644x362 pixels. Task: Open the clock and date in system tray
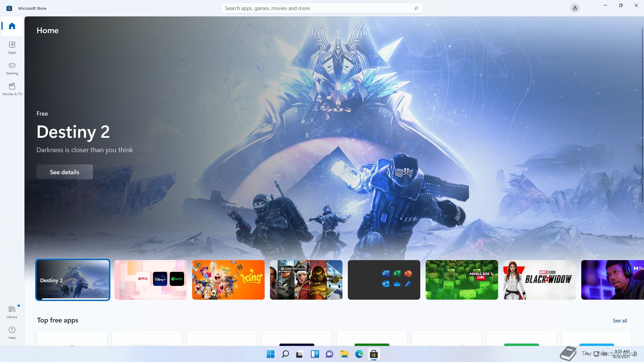click(x=622, y=354)
